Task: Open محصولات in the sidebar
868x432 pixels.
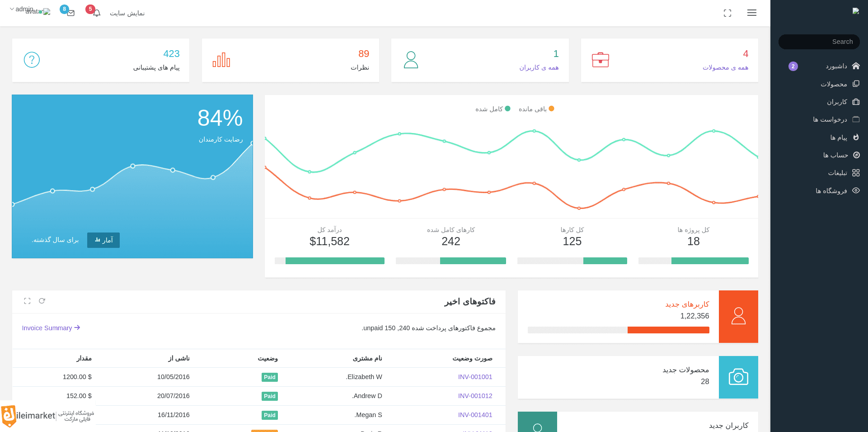Action: [834, 84]
